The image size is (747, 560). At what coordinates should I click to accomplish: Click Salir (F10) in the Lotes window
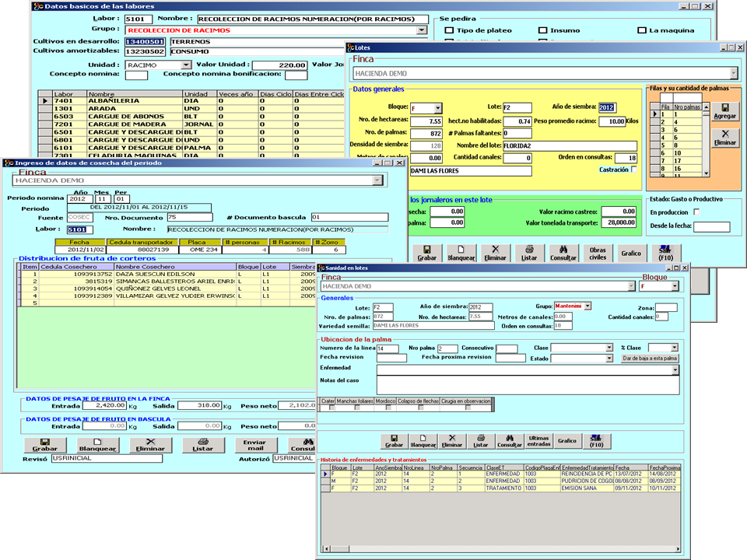tap(665, 253)
